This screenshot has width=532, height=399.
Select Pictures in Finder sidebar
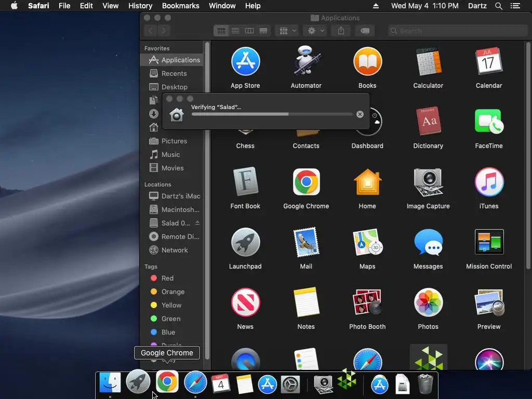click(171, 141)
